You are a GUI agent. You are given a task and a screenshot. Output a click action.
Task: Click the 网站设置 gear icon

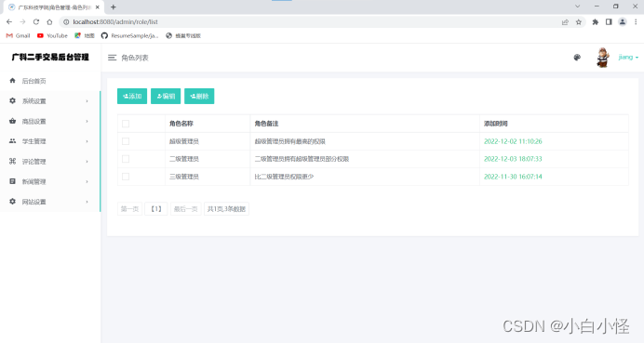(12, 202)
